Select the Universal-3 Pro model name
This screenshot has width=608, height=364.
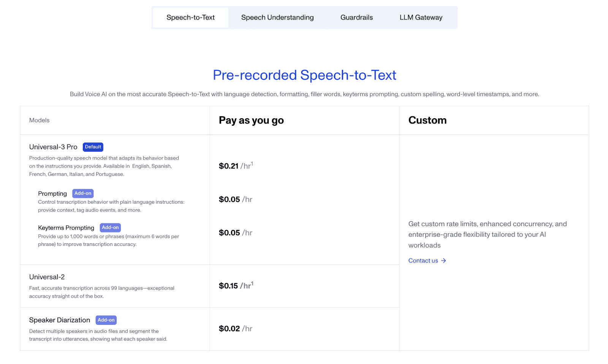click(53, 147)
